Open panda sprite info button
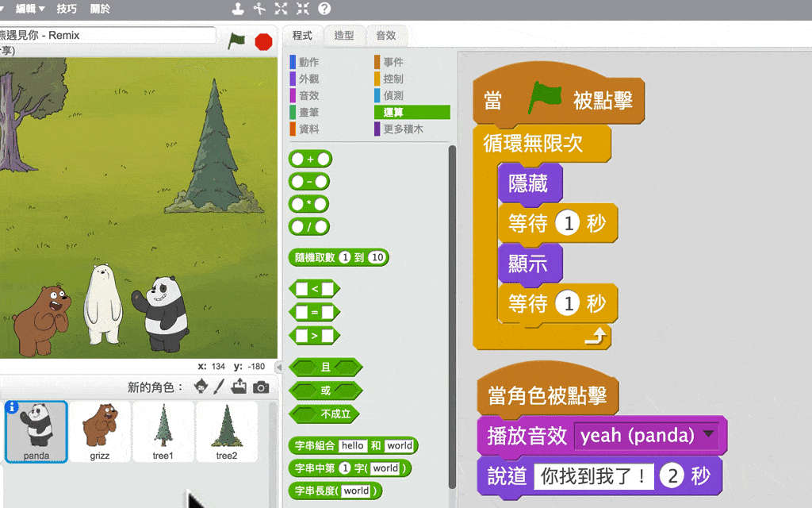812x508 pixels. pyautogui.click(x=11, y=407)
